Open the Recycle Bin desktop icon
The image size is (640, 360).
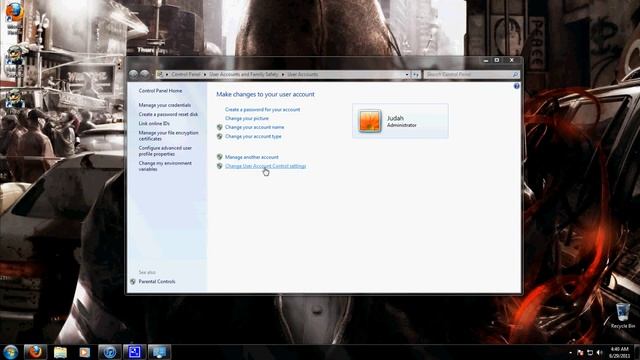click(622, 315)
